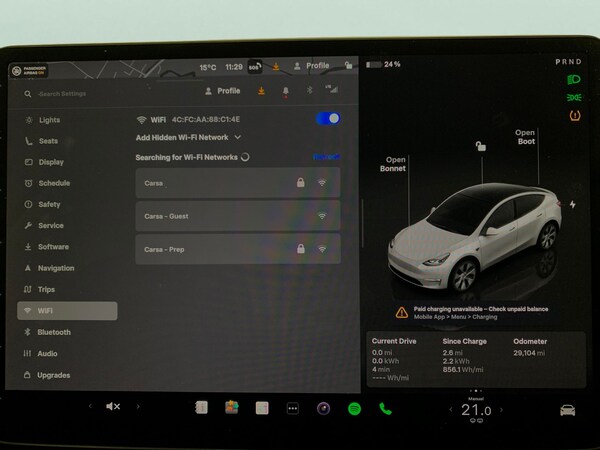Decrease volume with left arrow
This screenshot has height=450, width=600.
(x=90, y=406)
